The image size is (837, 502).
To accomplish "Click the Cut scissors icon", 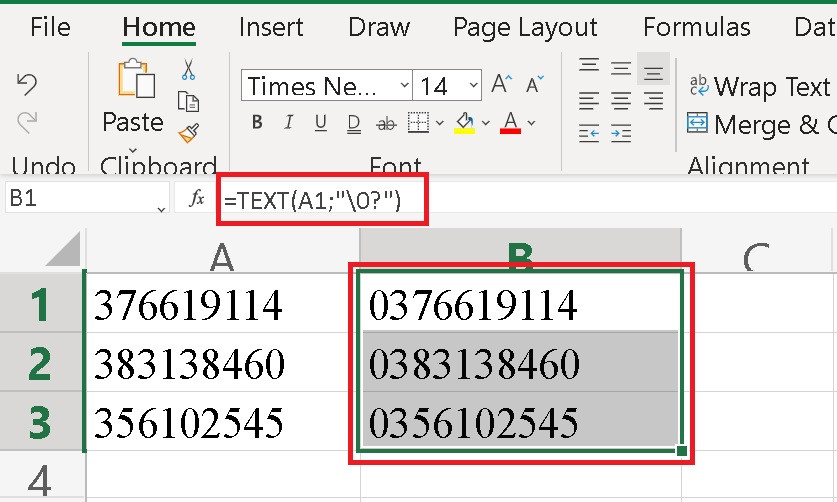I will coord(188,70).
